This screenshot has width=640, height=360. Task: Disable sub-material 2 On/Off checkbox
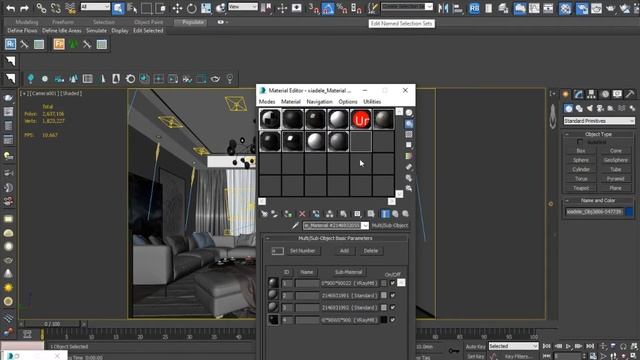(x=393, y=295)
